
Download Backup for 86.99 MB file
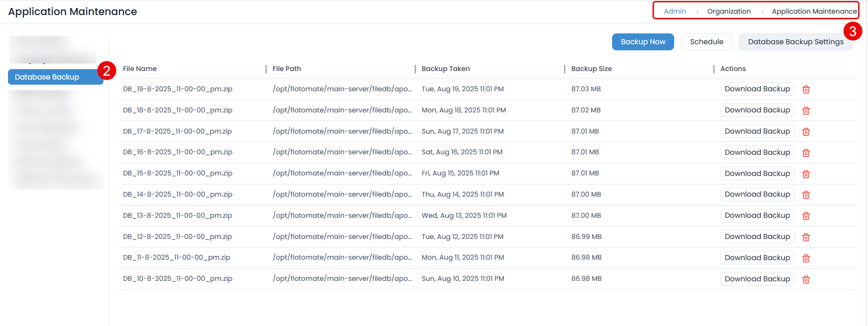(757, 237)
